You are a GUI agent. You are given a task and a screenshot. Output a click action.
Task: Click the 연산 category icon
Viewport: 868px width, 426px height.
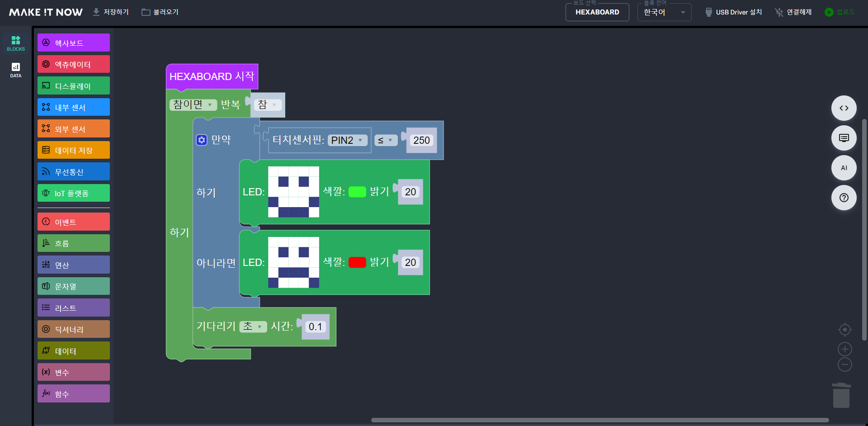46,265
